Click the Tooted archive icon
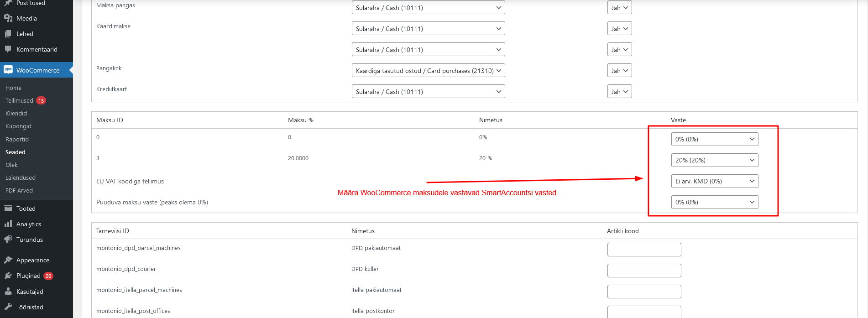The height and width of the screenshot is (318, 868). pyautogui.click(x=8, y=209)
